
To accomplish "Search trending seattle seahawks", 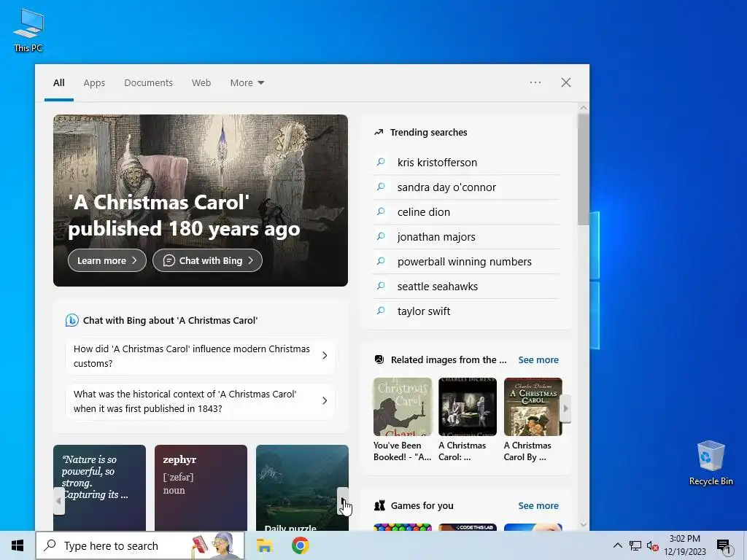I will [x=467, y=286].
